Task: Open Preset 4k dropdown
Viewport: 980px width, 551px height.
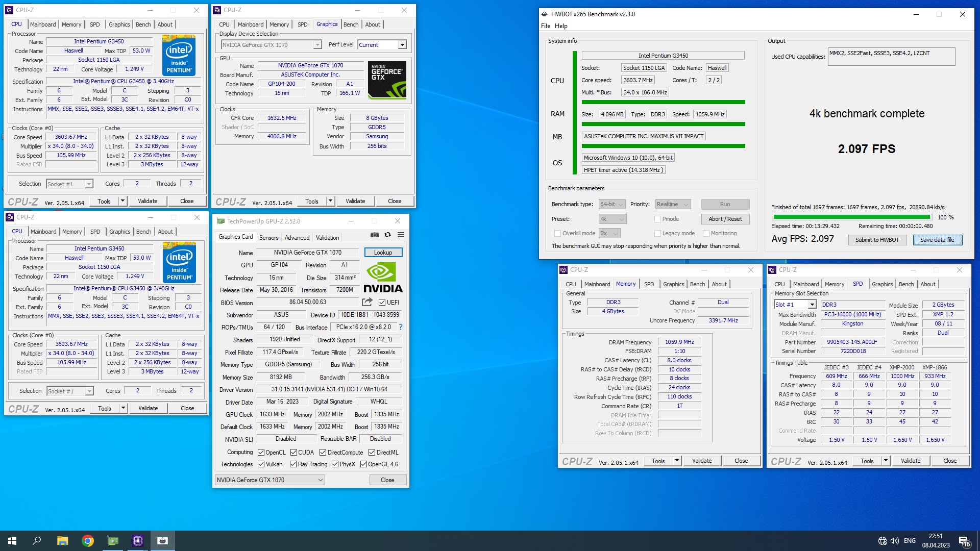Action: 612,219
